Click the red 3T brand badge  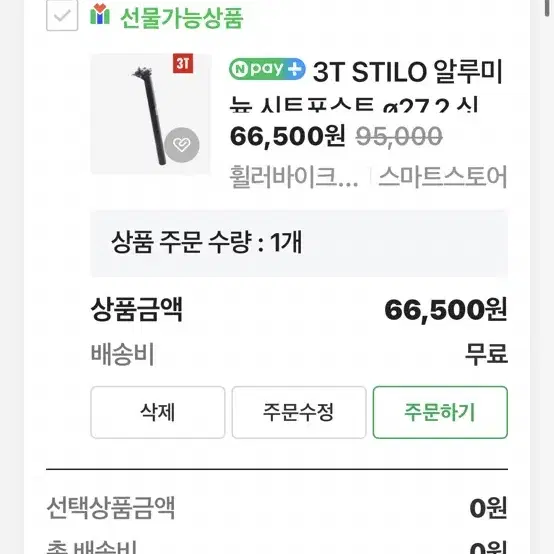tap(183, 64)
